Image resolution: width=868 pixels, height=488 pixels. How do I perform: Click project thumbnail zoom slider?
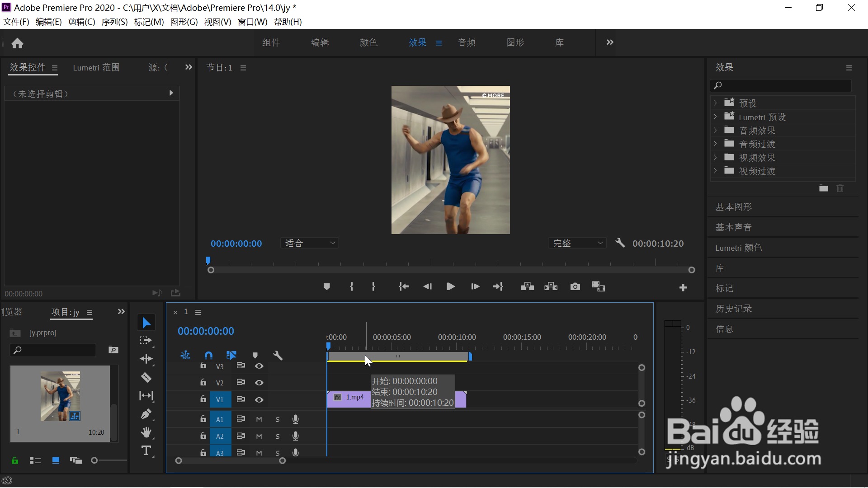[94, 460]
